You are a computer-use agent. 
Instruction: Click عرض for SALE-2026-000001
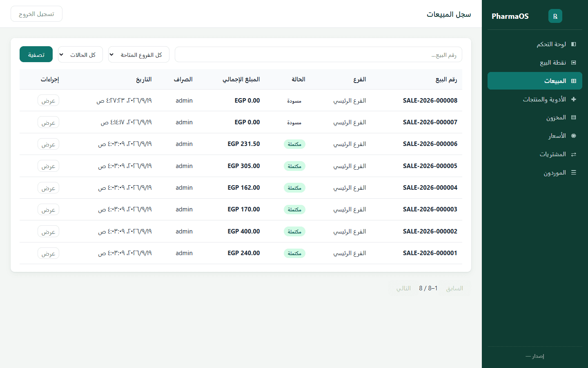click(x=48, y=253)
